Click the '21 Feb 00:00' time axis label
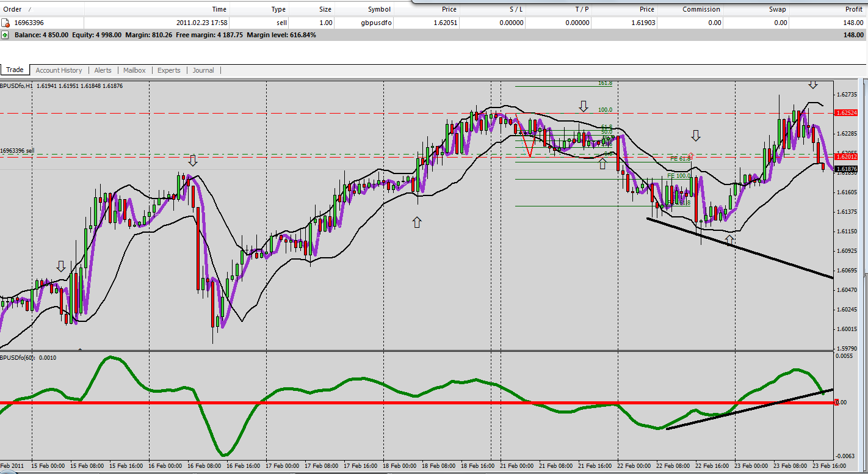 tap(517, 466)
